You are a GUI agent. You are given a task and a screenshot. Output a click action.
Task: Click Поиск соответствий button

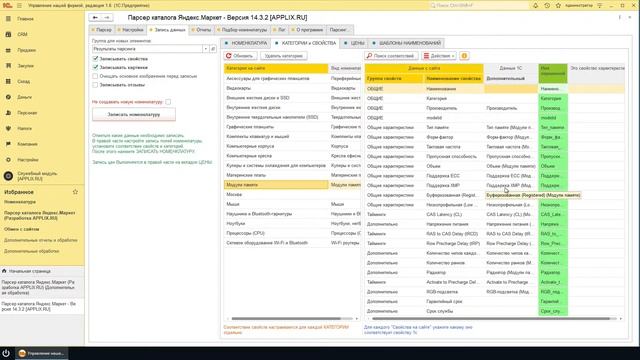pyautogui.click(x=391, y=56)
